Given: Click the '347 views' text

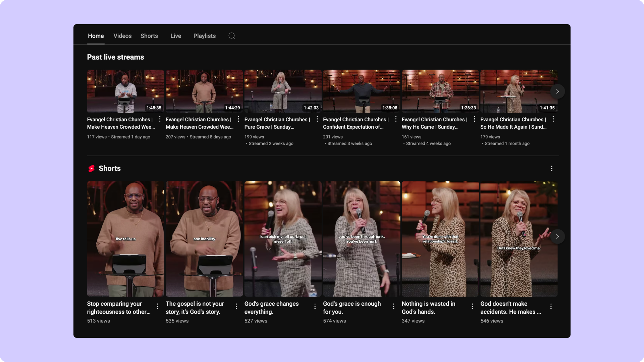Looking at the screenshot, I should 413,321.
